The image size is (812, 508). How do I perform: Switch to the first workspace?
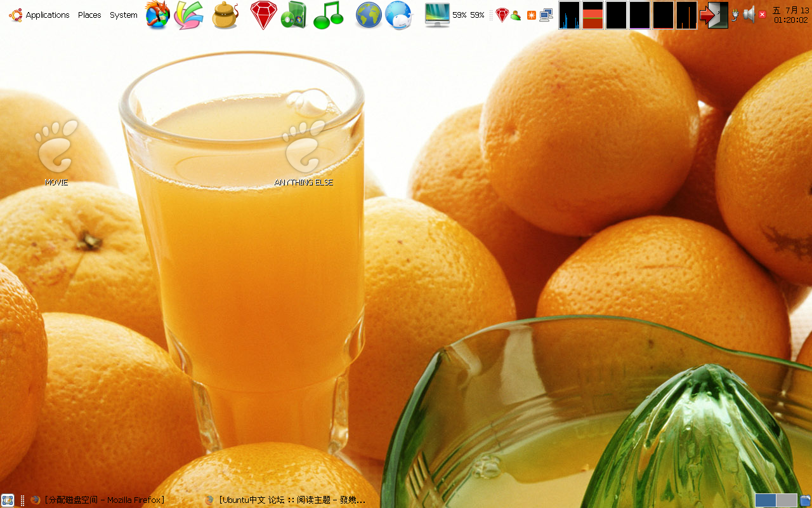[x=766, y=500]
